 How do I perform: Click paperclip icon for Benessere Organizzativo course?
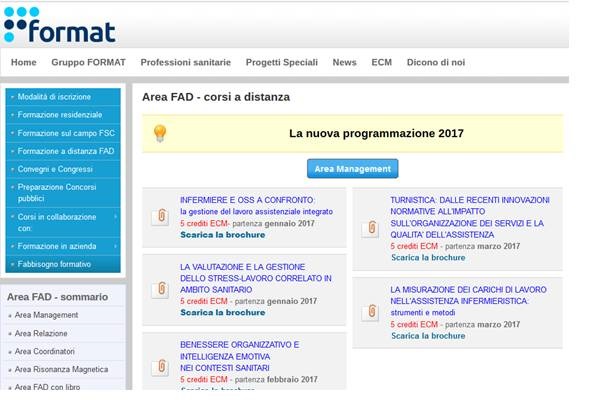[x=159, y=366]
